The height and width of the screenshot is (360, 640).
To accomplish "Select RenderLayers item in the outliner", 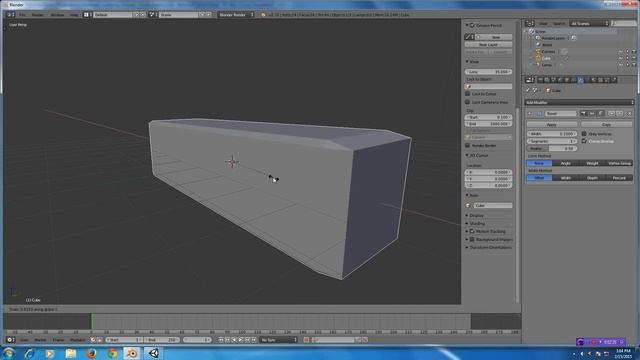I will click(553, 38).
